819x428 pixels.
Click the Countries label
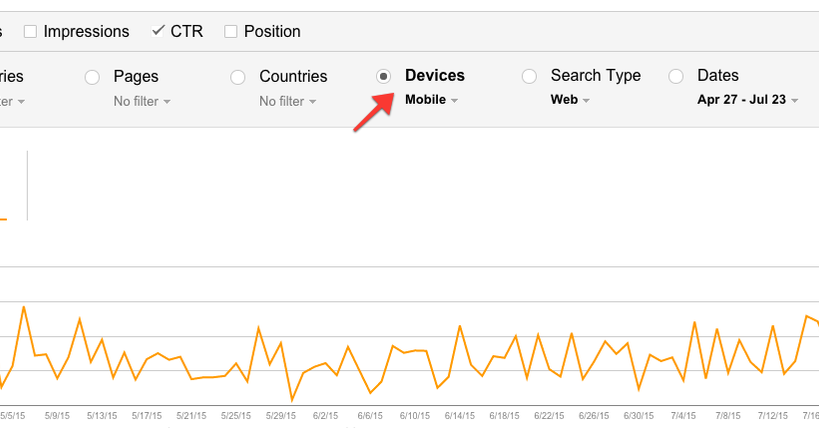pyautogui.click(x=293, y=77)
